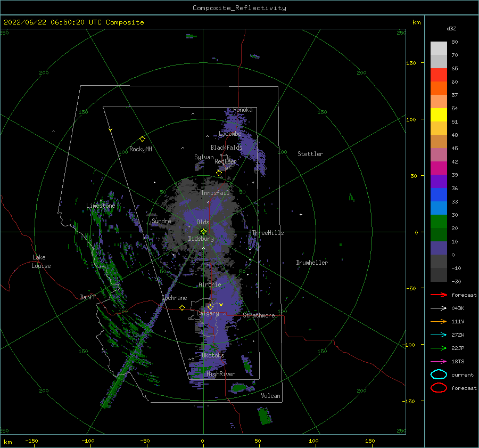Click the Banff town label
Viewport: 479px width, 448px height.
[x=88, y=297]
